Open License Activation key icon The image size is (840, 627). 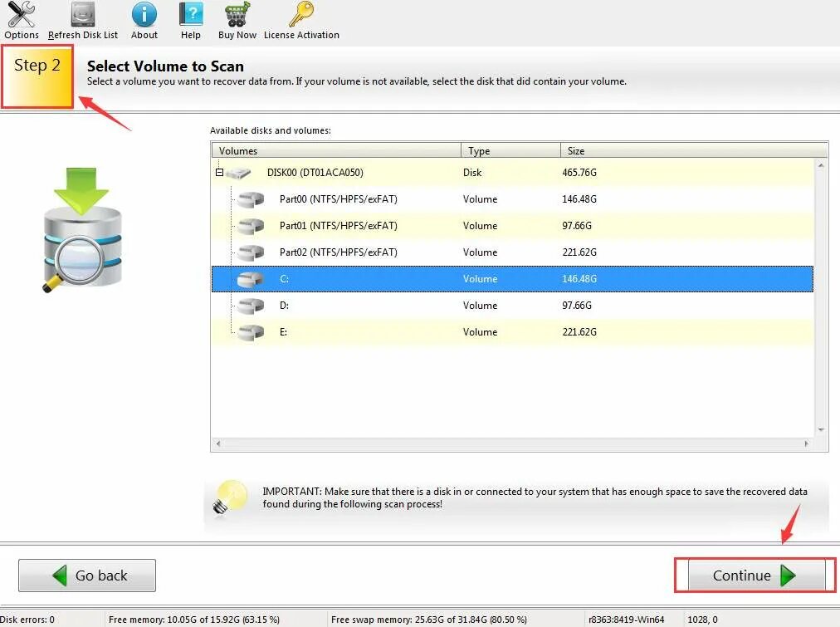(x=301, y=14)
